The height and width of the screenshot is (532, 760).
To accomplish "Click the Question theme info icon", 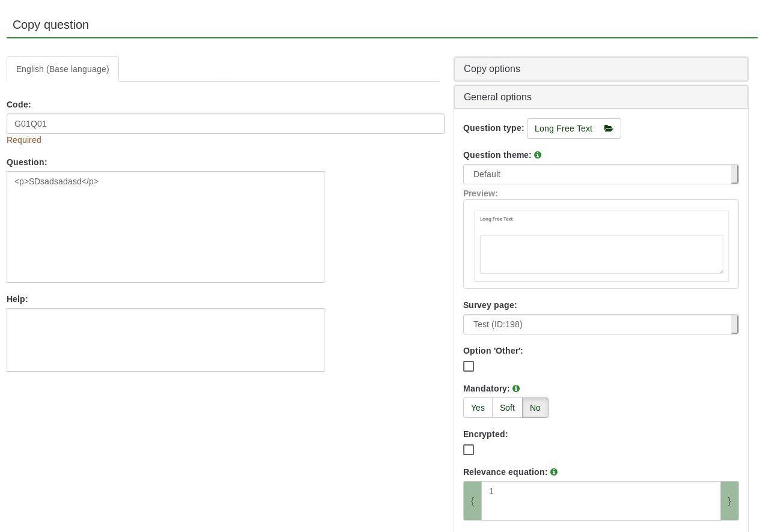I will point(538,155).
